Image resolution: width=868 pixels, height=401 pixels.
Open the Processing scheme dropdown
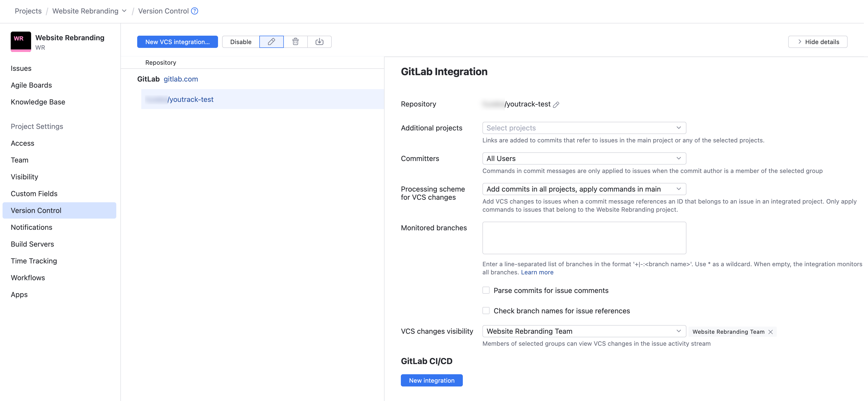click(584, 189)
